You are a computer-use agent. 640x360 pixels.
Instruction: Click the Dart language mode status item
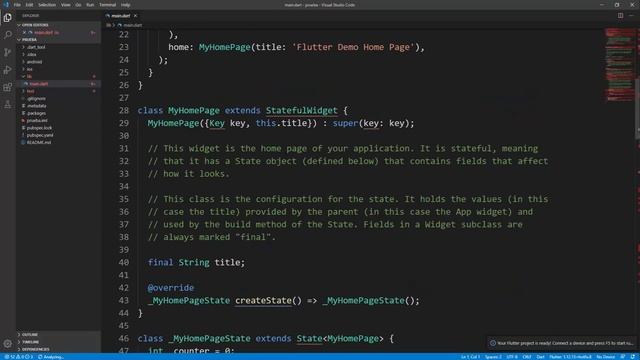540,357
